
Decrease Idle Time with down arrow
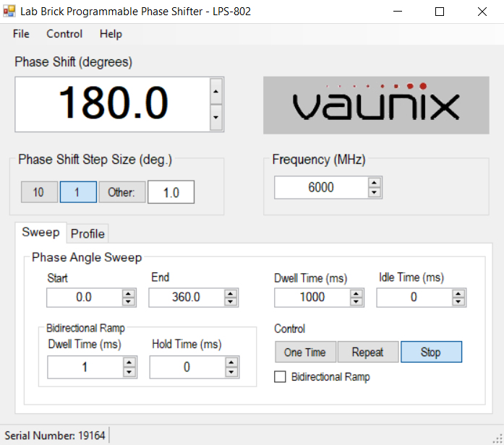pyautogui.click(x=458, y=302)
